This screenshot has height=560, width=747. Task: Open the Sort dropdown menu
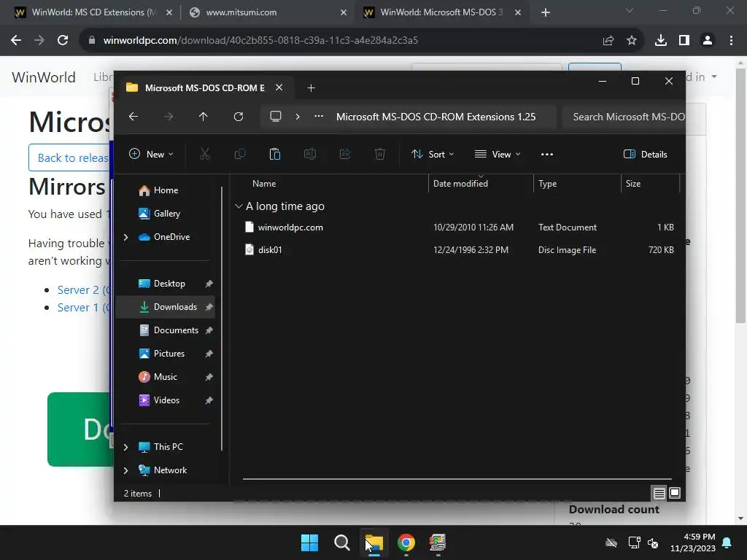tap(433, 155)
